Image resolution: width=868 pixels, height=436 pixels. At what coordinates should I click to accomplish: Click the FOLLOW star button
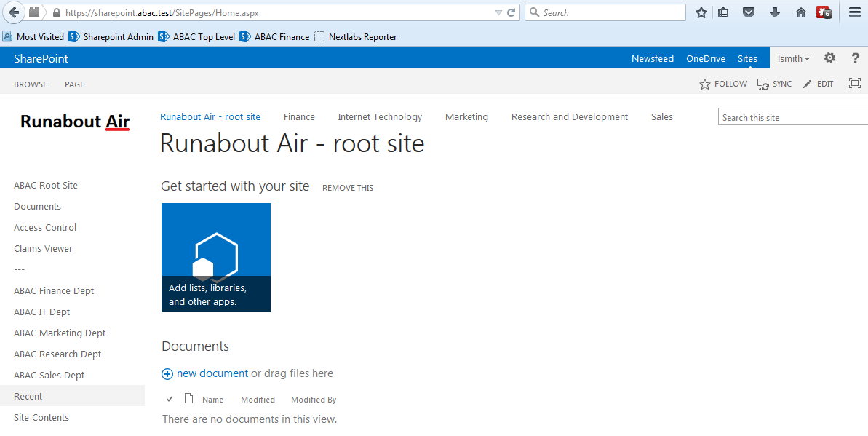tap(723, 84)
